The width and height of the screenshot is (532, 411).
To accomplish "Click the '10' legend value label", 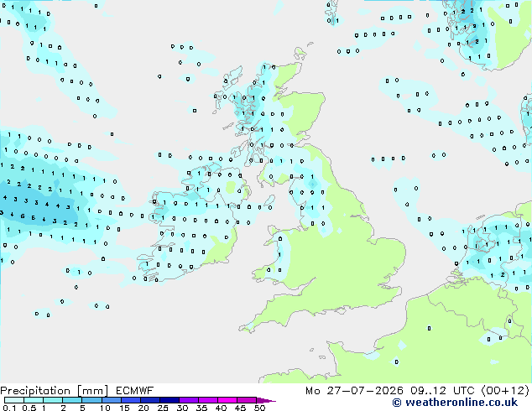I will 105,408.
